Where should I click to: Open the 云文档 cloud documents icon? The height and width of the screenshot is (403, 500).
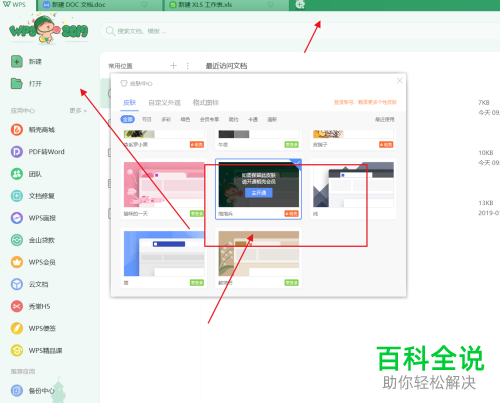point(17,284)
